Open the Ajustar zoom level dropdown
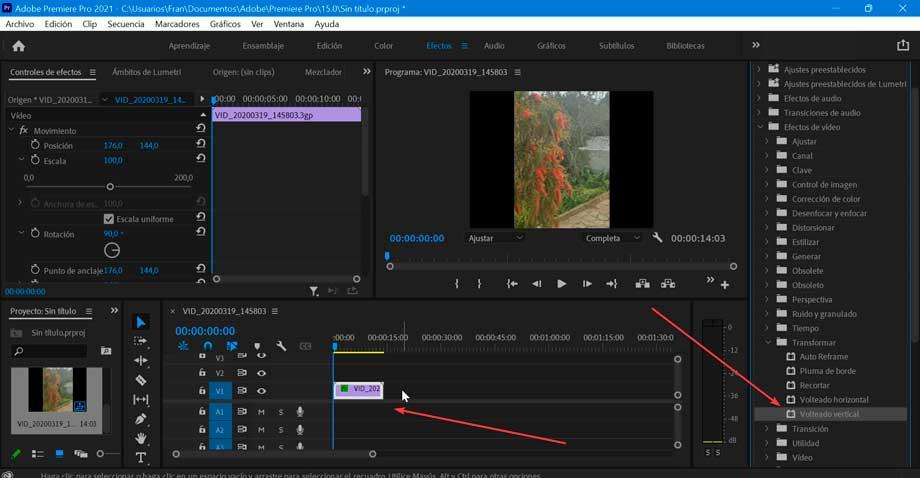The width and height of the screenshot is (920, 478). pos(495,238)
